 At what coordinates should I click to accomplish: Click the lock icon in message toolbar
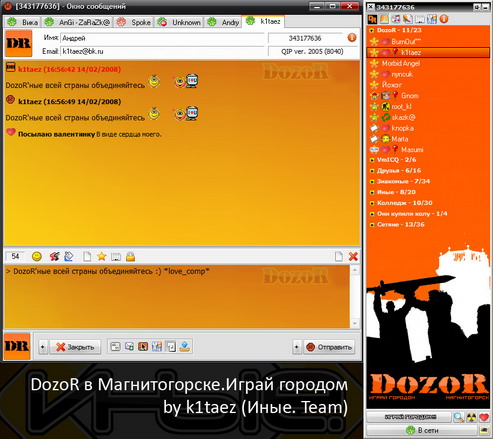[x=130, y=256]
